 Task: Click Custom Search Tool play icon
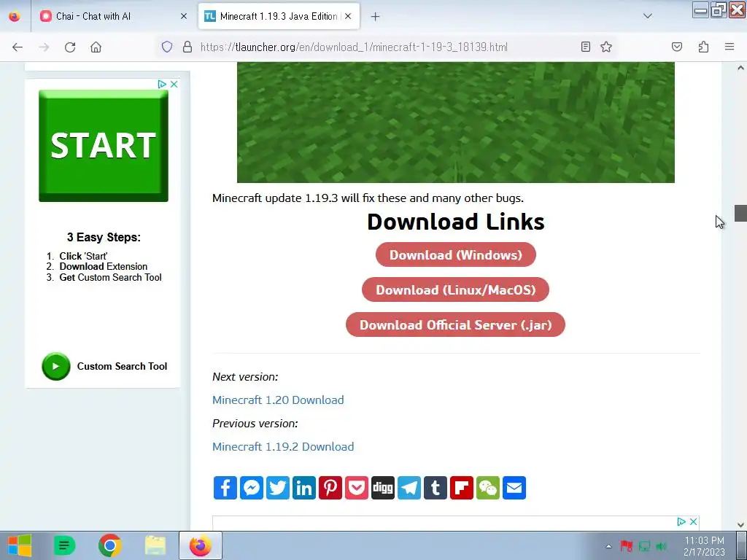click(x=55, y=366)
